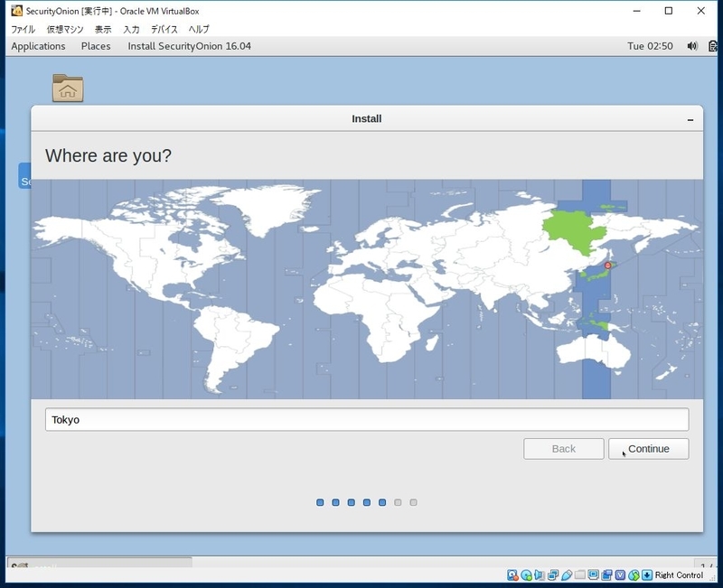Click the red Tokyo location pin on the map
The width and height of the screenshot is (723, 588).
pyautogui.click(x=607, y=266)
